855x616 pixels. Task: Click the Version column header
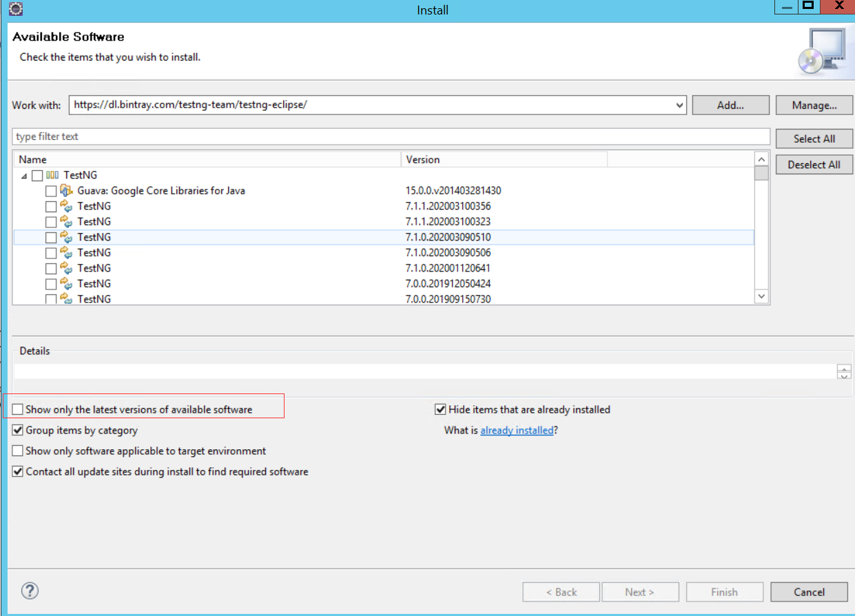tap(504, 159)
